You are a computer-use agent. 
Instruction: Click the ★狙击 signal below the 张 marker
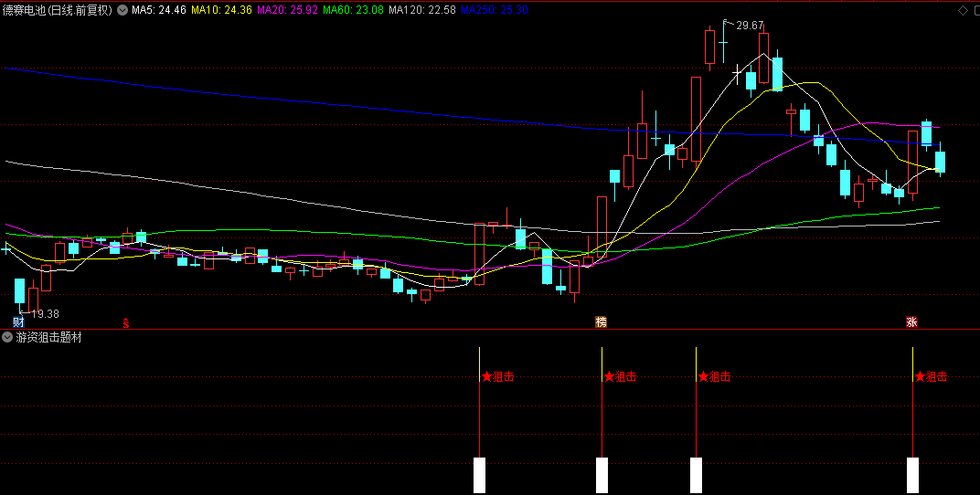(x=932, y=376)
